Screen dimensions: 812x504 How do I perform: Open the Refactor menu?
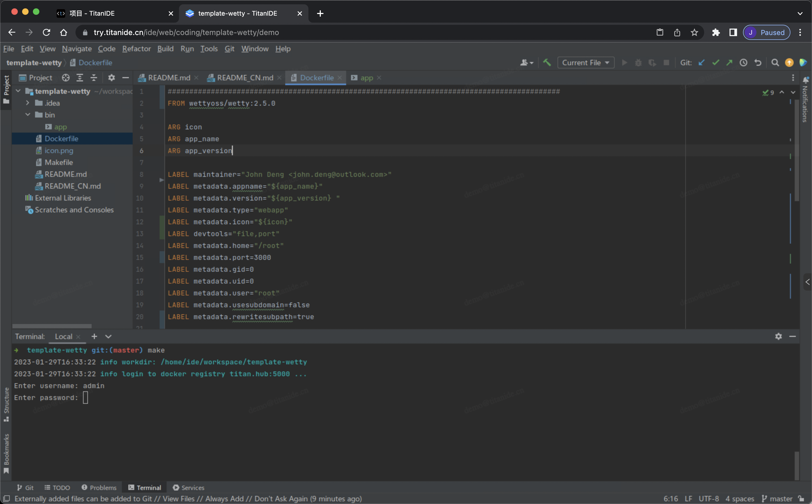tap(136, 49)
